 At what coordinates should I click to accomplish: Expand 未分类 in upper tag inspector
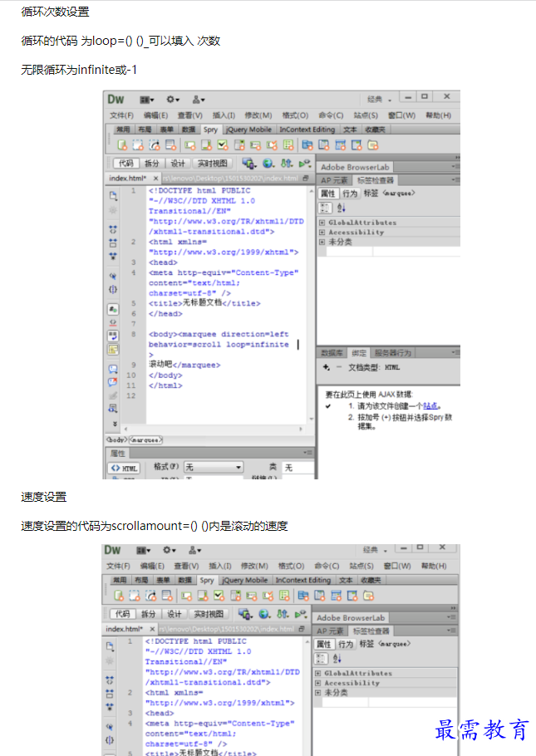click(322, 242)
